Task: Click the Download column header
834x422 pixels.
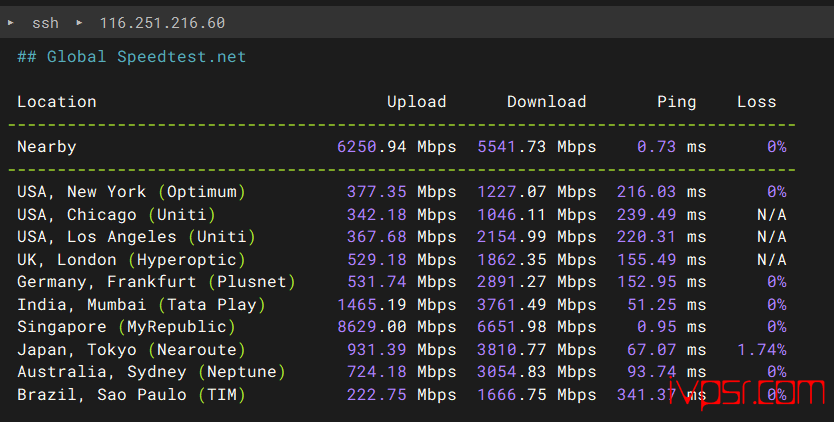Action: coord(547,102)
